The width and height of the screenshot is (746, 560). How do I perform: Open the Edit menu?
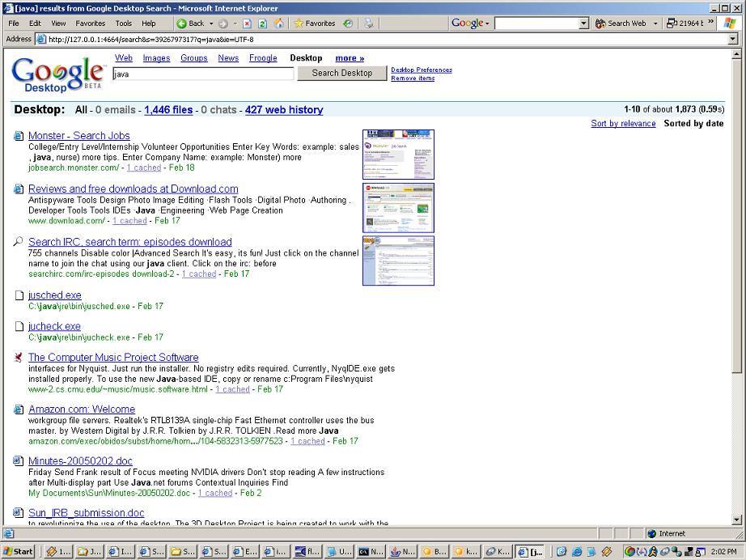pos(35,23)
